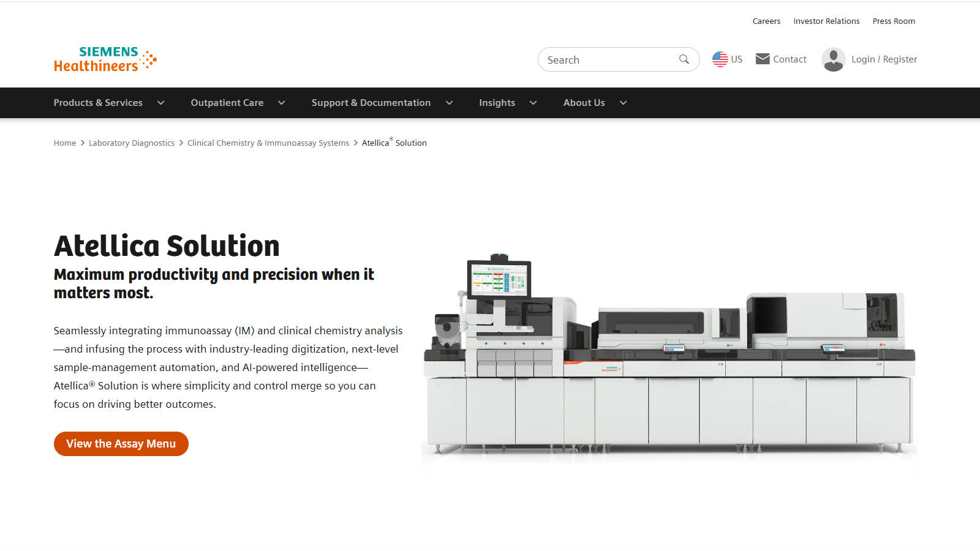Screen dimensions: 980x551
Task: Click the 'Maximum productivity and precision' subheading
Action: point(214,283)
